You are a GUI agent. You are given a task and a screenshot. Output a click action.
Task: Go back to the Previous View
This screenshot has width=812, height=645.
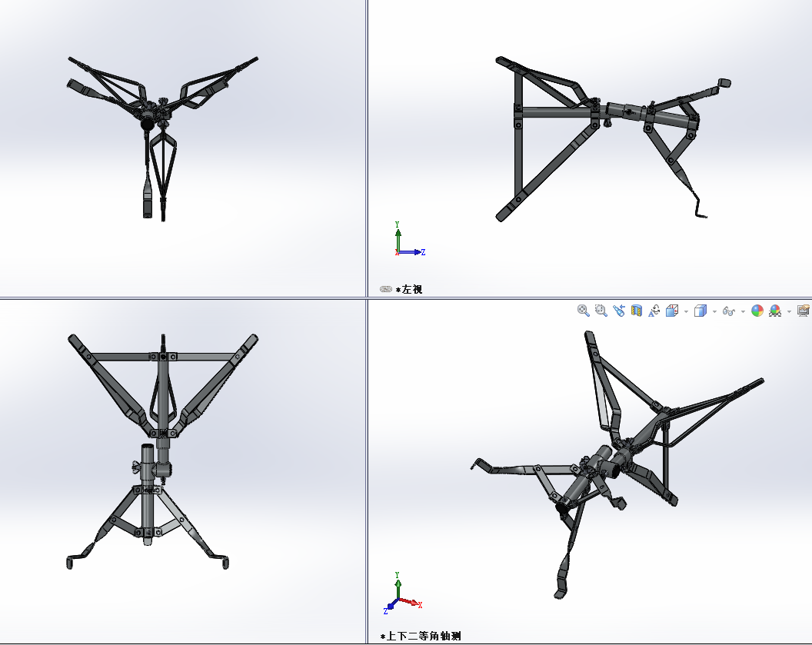[619, 311]
